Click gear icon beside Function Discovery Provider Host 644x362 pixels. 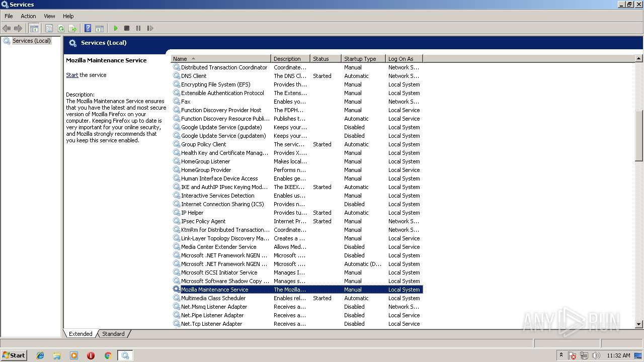pyautogui.click(x=177, y=110)
